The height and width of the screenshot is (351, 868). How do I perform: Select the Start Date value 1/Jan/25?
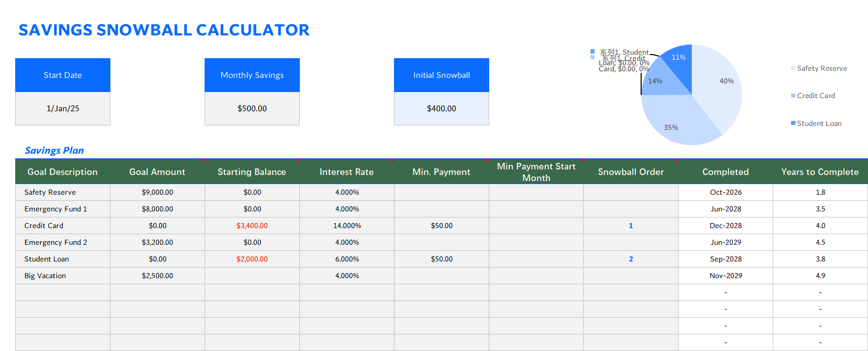[x=63, y=109]
